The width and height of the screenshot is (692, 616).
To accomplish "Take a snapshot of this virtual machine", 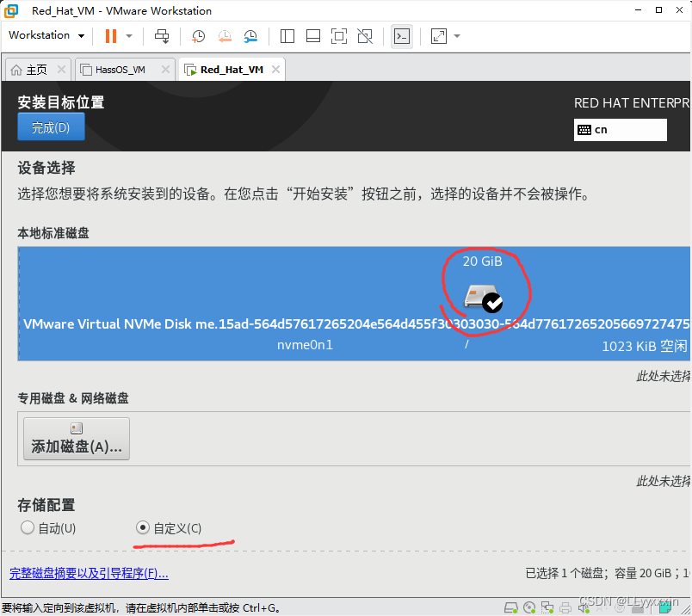I will click(x=198, y=36).
